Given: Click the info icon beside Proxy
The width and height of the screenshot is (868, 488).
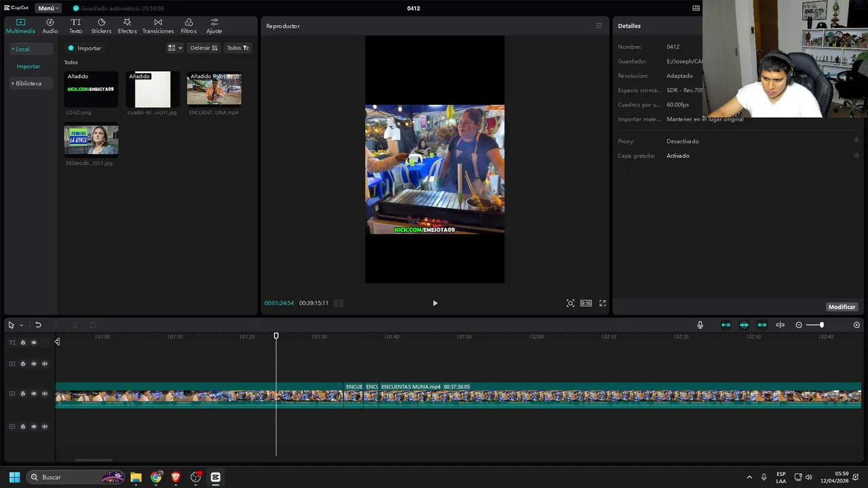Looking at the screenshot, I should pyautogui.click(x=856, y=141).
